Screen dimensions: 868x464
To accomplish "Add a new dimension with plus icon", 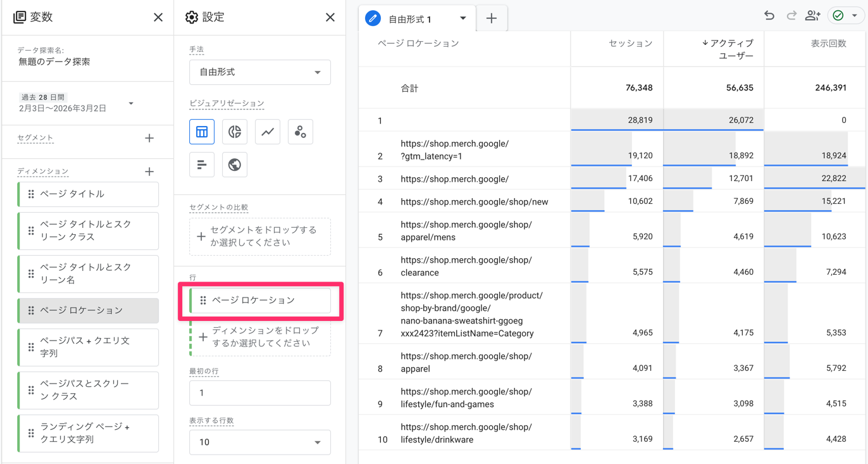I will (149, 172).
